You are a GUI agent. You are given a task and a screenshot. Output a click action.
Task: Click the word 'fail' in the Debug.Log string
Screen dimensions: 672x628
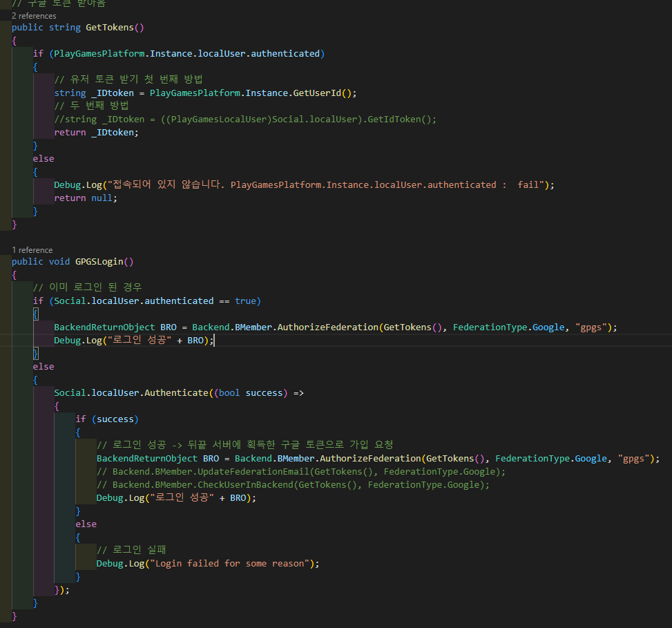pyautogui.click(x=528, y=184)
